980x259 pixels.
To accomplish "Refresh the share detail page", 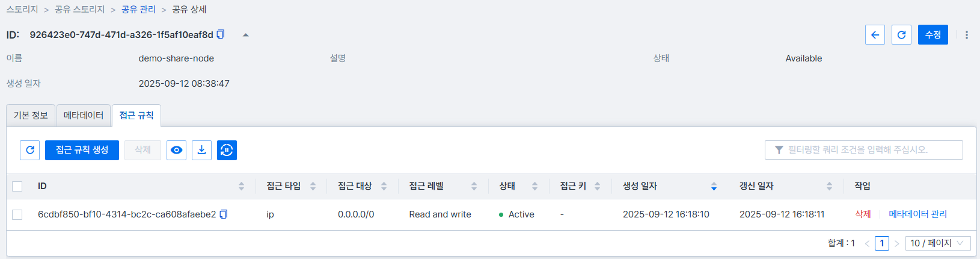I will [901, 35].
